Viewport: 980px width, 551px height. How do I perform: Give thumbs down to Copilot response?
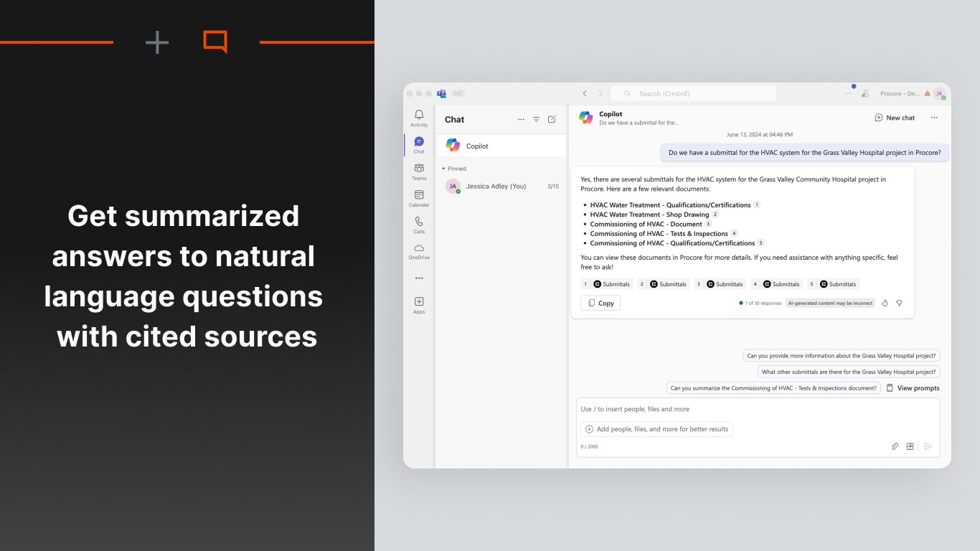(x=899, y=303)
